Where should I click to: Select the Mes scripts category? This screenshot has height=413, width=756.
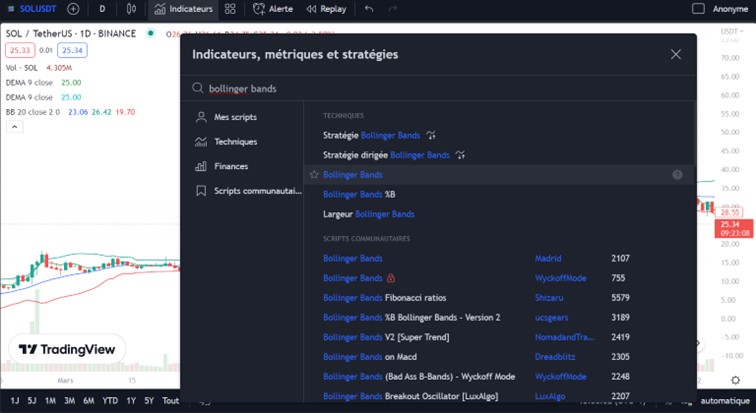(235, 117)
